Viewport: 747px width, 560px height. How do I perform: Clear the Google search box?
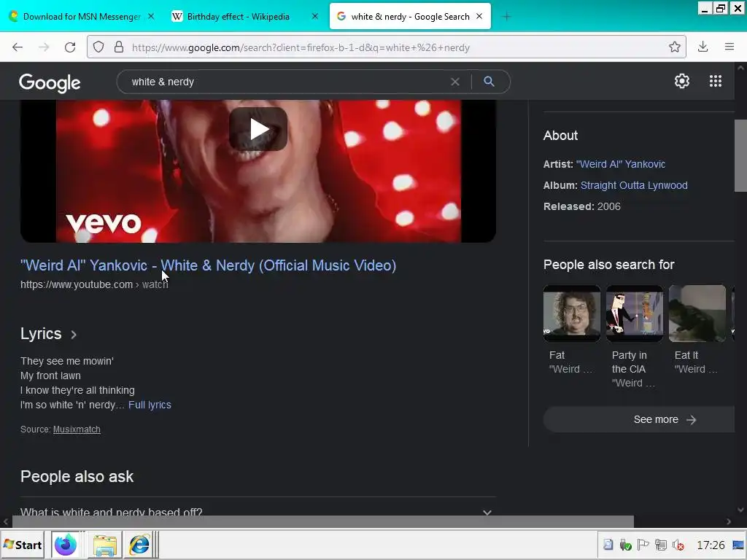point(455,82)
